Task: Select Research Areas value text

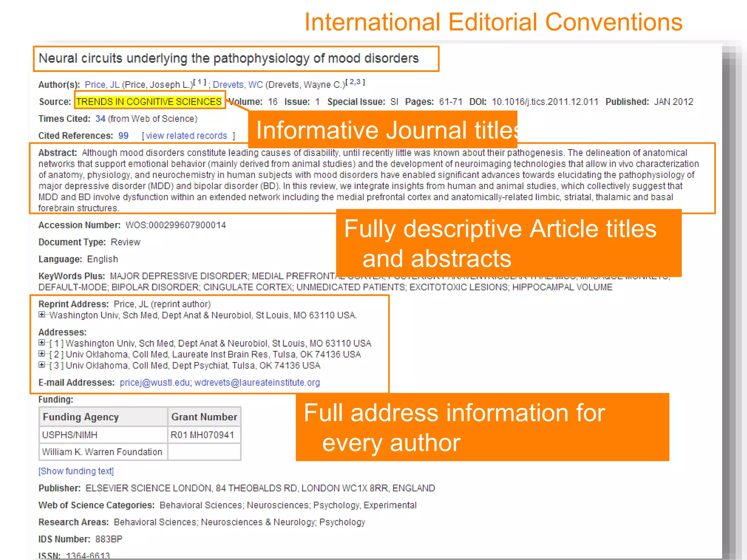Action: click(x=239, y=522)
